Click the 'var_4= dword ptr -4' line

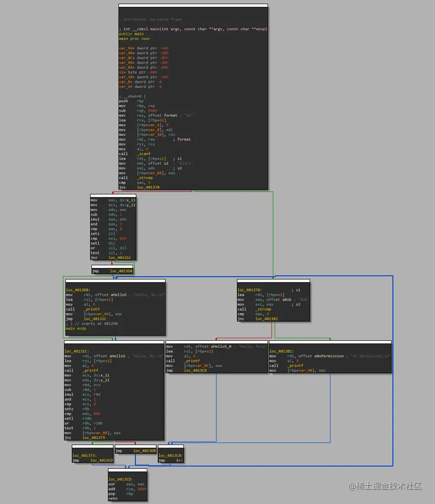click(x=140, y=87)
